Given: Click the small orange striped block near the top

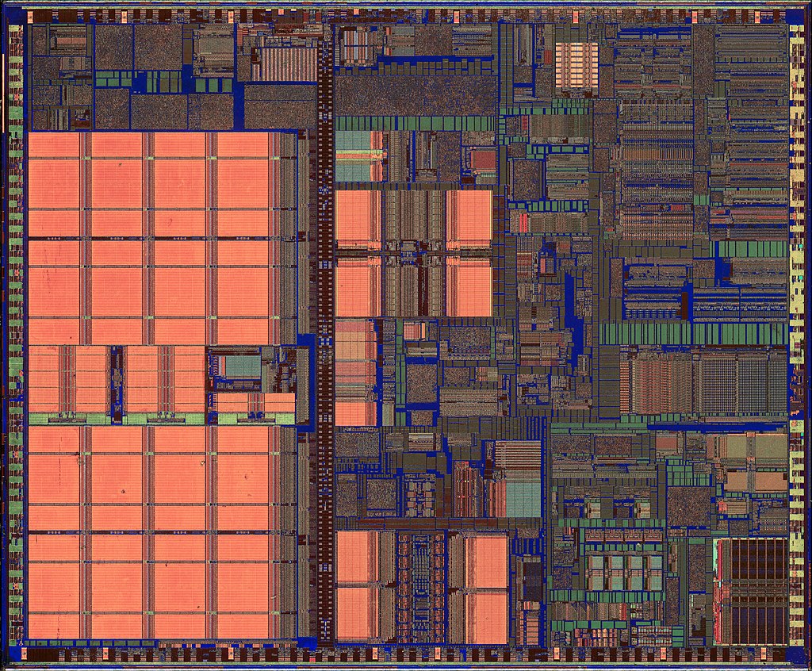Looking at the screenshot, I should (x=576, y=64).
